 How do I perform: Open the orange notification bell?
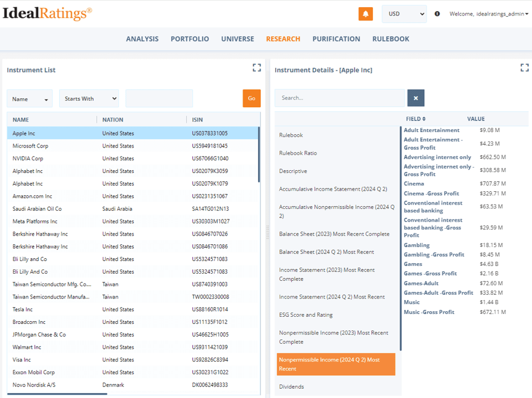pos(365,14)
